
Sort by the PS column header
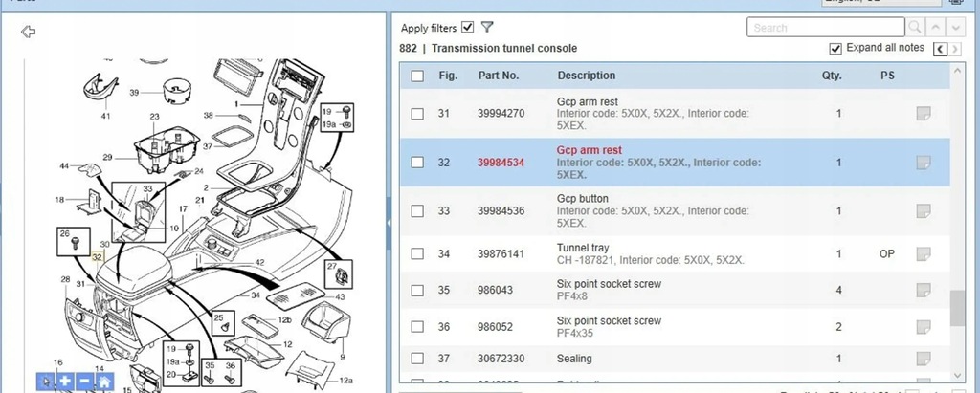click(x=887, y=76)
